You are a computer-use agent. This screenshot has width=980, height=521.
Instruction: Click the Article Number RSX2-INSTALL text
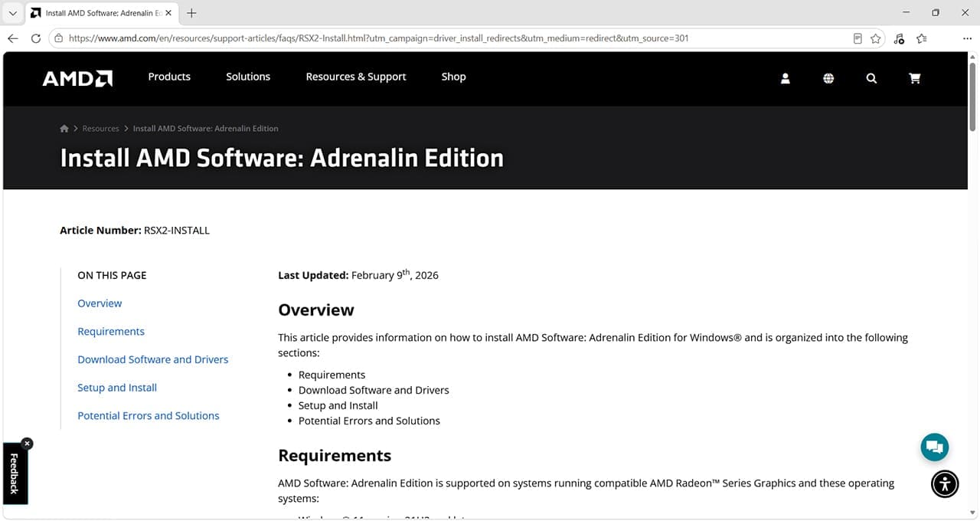(135, 230)
